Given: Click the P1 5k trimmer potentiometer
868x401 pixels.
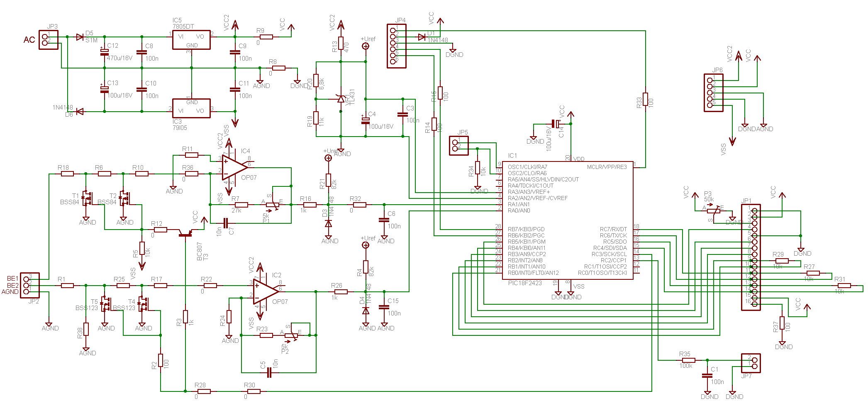Looking at the screenshot, I should point(272,204).
